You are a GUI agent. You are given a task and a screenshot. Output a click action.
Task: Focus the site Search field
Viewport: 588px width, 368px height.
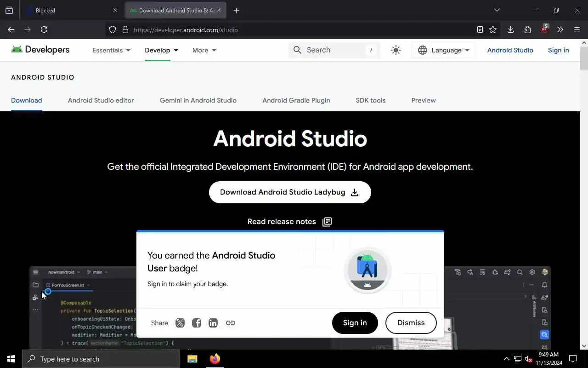(x=334, y=50)
